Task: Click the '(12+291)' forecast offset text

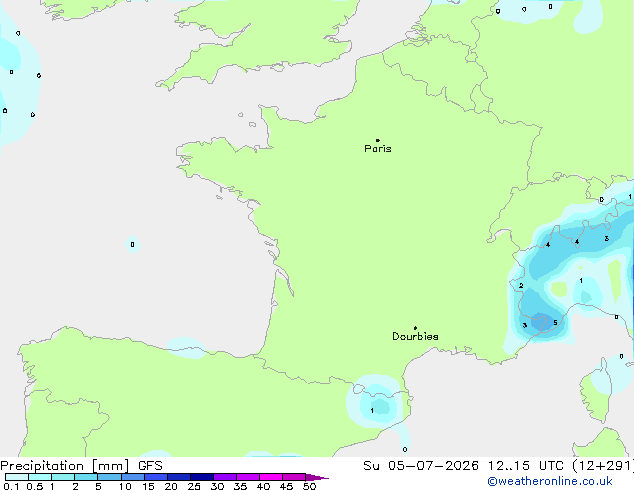Action: click(602, 466)
